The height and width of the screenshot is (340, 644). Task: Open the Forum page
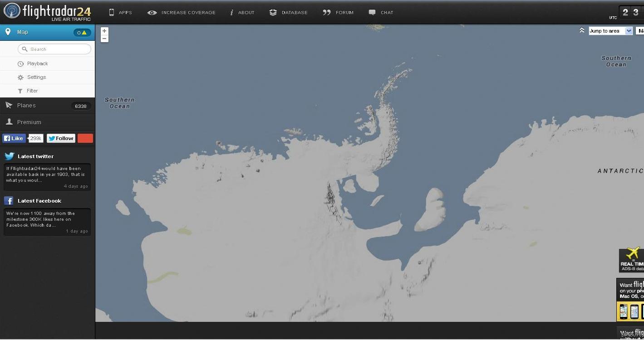coord(338,13)
